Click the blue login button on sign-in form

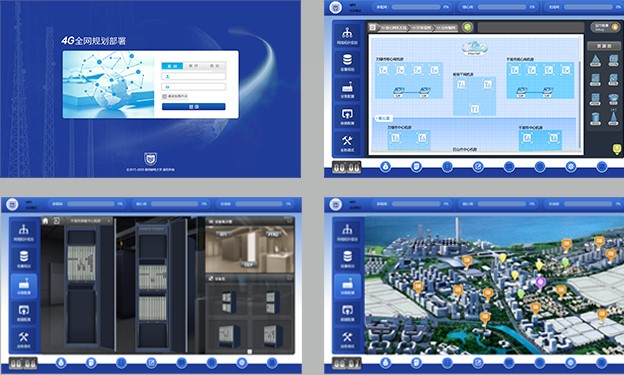click(193, 107)
